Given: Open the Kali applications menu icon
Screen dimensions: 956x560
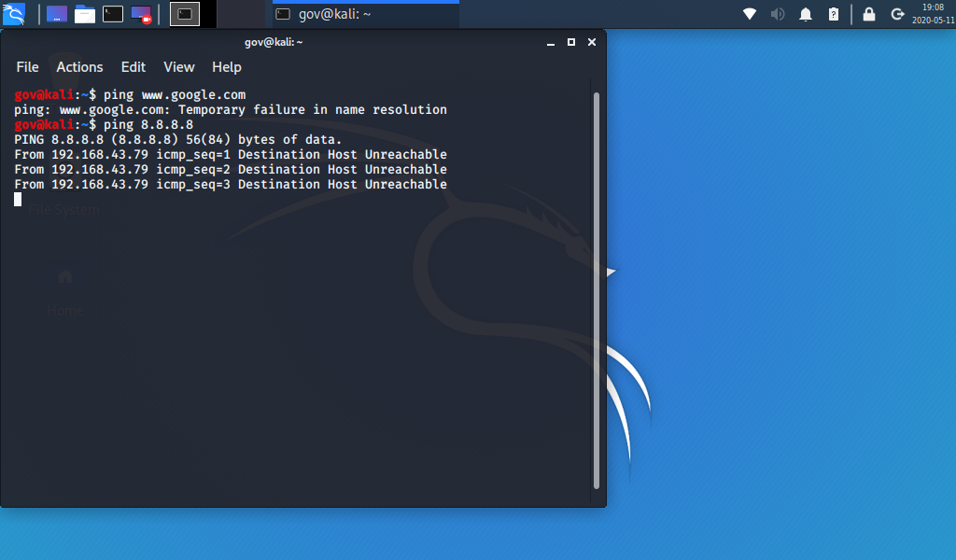Looking at the screenshot, I should pyautogui.click(x=13, y=13).
